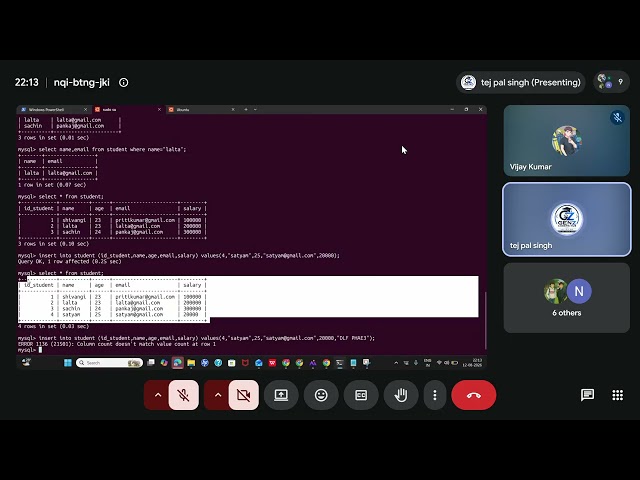Open the 6 others tile
The width and height of the screenshot is (640, 480).
[x=567, y=298]
